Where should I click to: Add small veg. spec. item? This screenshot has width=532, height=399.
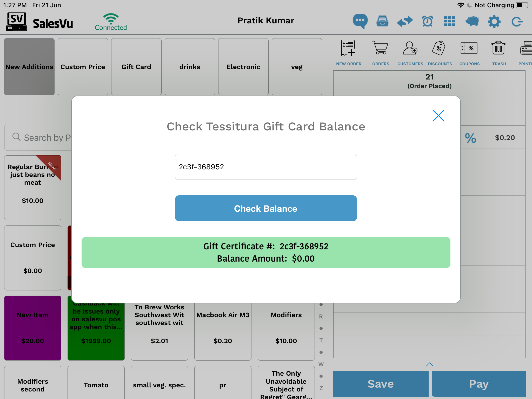tap(159, 382)
